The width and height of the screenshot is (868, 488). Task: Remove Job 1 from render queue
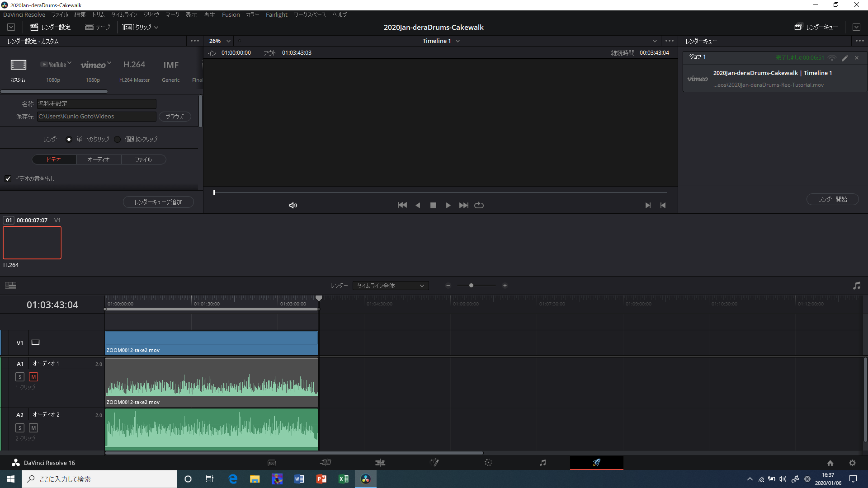click(857, 58)
